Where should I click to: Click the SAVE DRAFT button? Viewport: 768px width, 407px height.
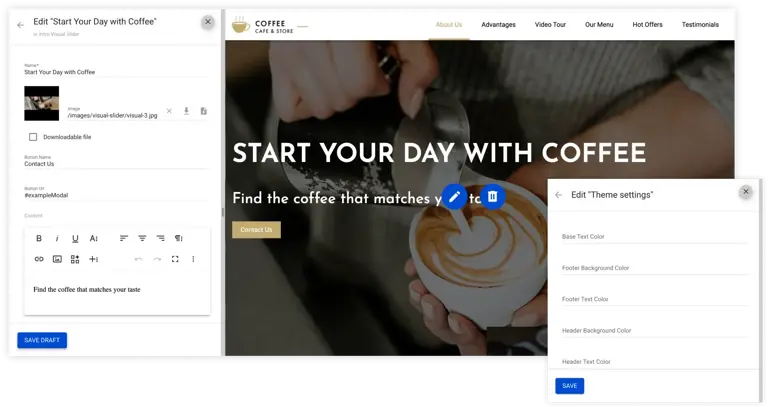pyautogui.click(x=42, y=340)
